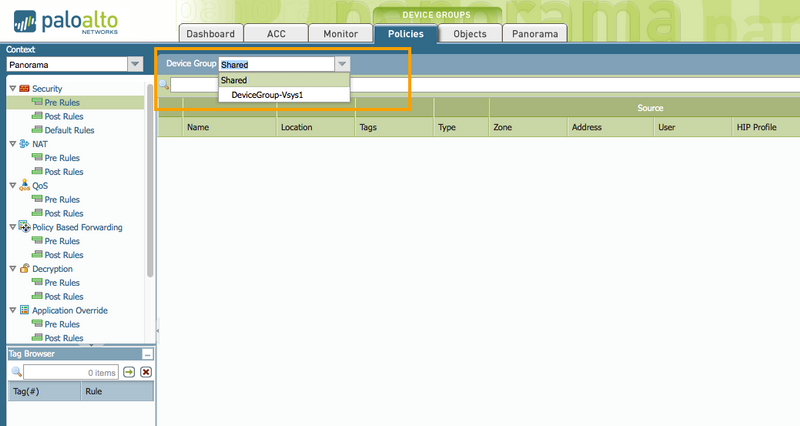This screenshot has width=800, height=426.
Task: Open the Monitor tab
Action: (340, 34)
